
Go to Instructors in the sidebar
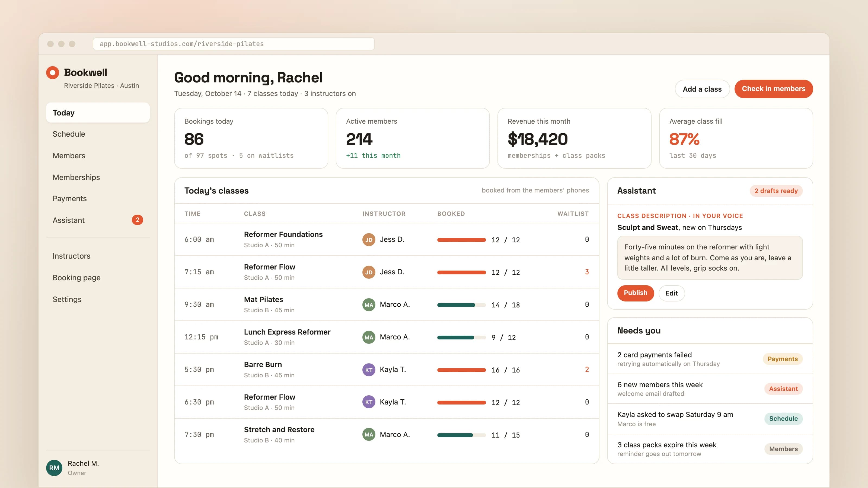98,256
